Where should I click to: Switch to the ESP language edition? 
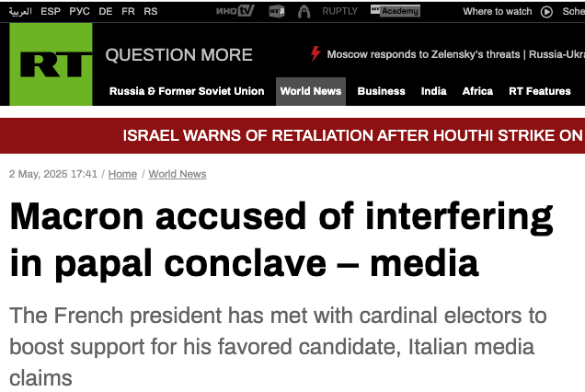coord(51,12)
